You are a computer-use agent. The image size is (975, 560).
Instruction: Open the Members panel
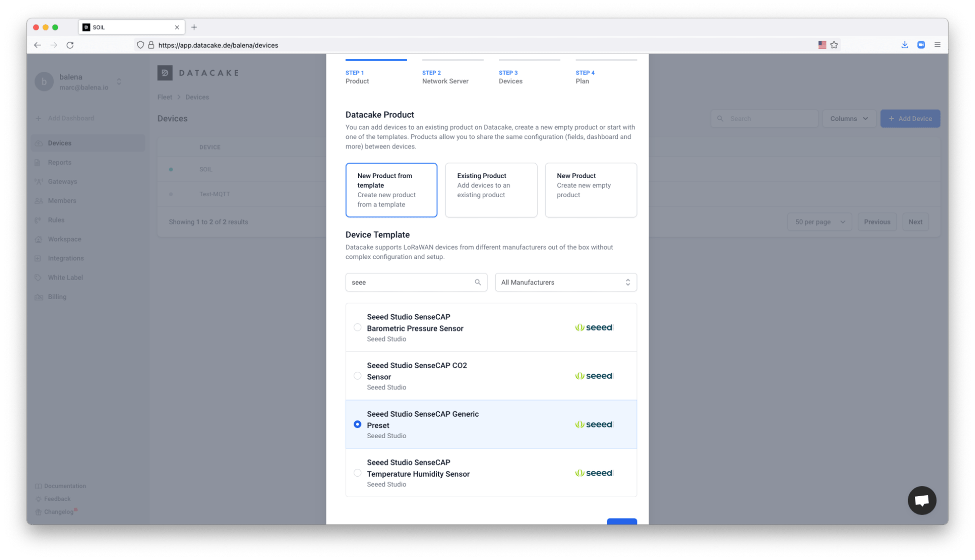61,200
